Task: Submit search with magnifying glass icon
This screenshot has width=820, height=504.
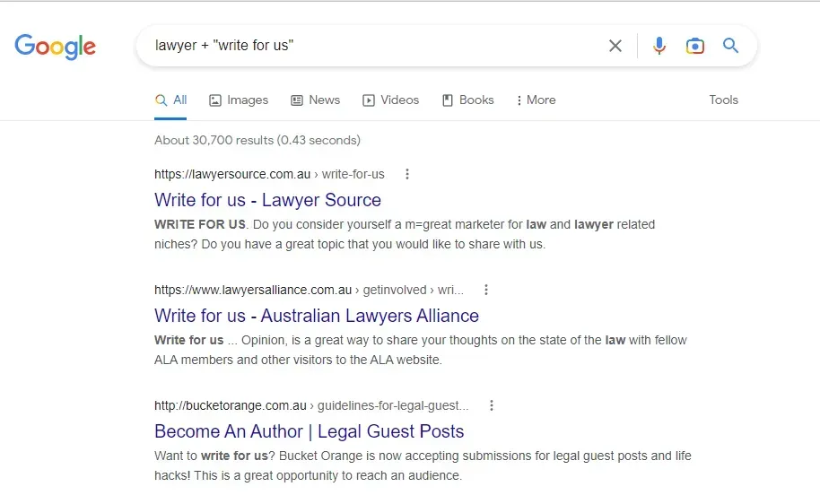Action: 730,46
